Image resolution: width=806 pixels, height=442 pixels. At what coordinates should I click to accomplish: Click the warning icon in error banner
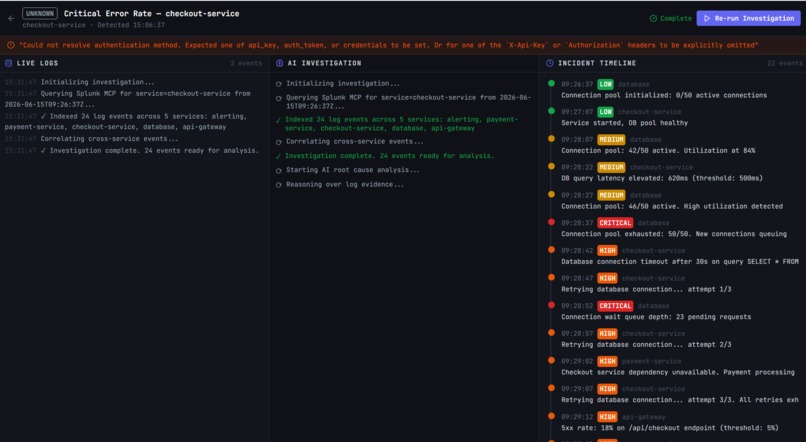pos(11,45)
